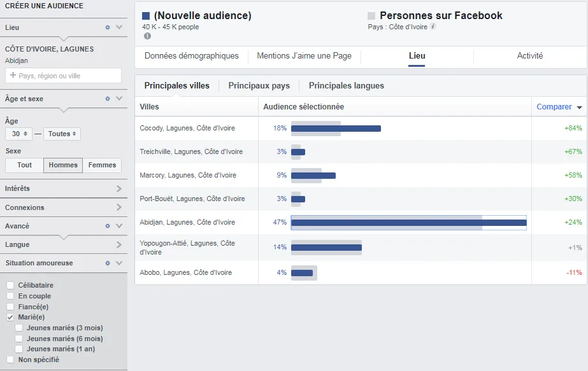Open the maximum age dropdown showing Toutes
Image resolution: width=588 pixels, height=371 pixels.
pyautogui.click(x=62, y=134)
